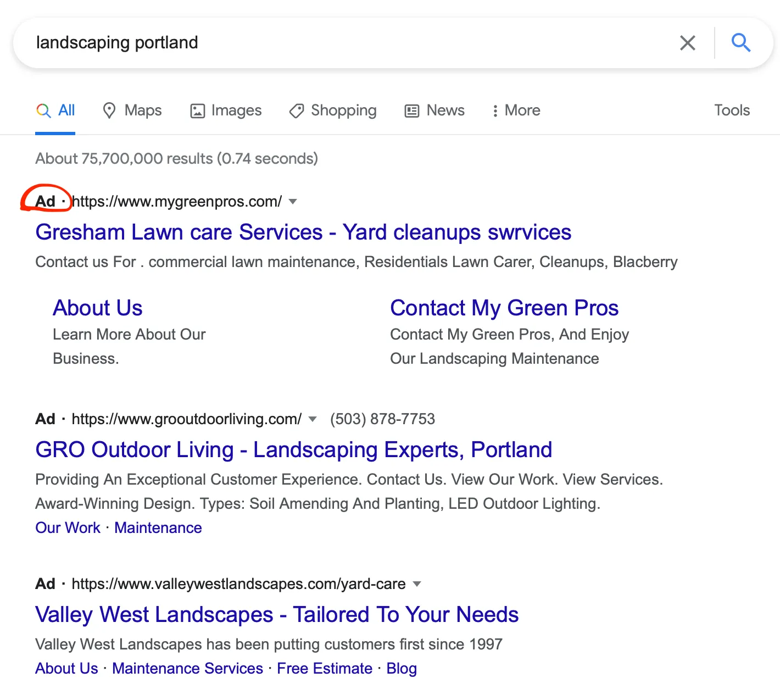The height and width of the screenshot is (700, 780).
Task: Click the News newspaper icon
Action: pyautogui.click(x=412, y=111)
